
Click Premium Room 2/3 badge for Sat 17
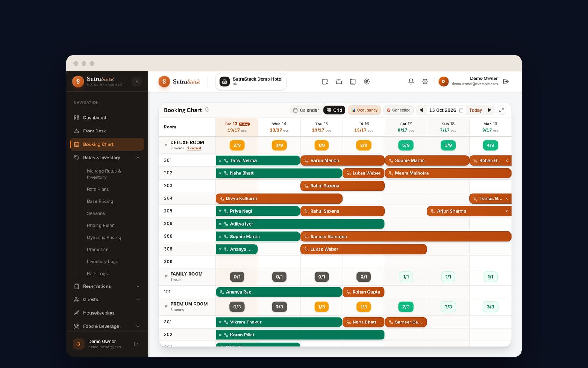point(406,307)
